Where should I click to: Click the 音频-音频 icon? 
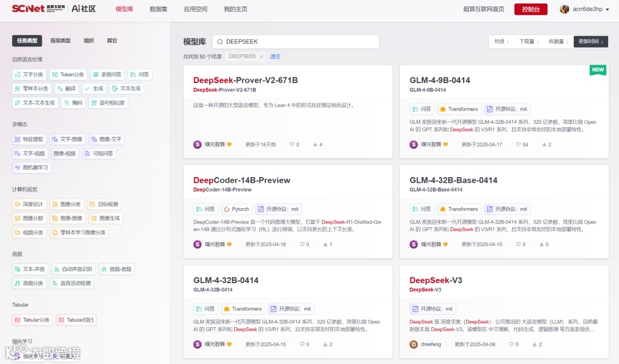(x=104, y=269)
